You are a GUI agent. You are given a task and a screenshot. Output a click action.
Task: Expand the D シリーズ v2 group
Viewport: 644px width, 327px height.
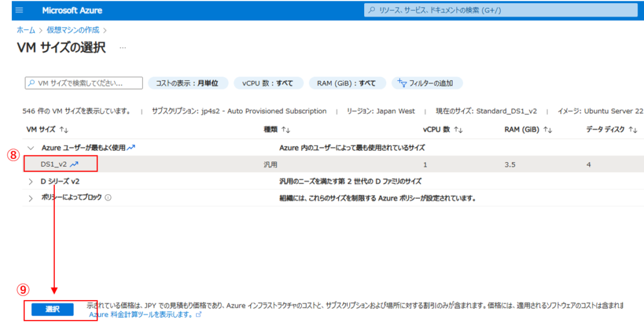(31, 182)
